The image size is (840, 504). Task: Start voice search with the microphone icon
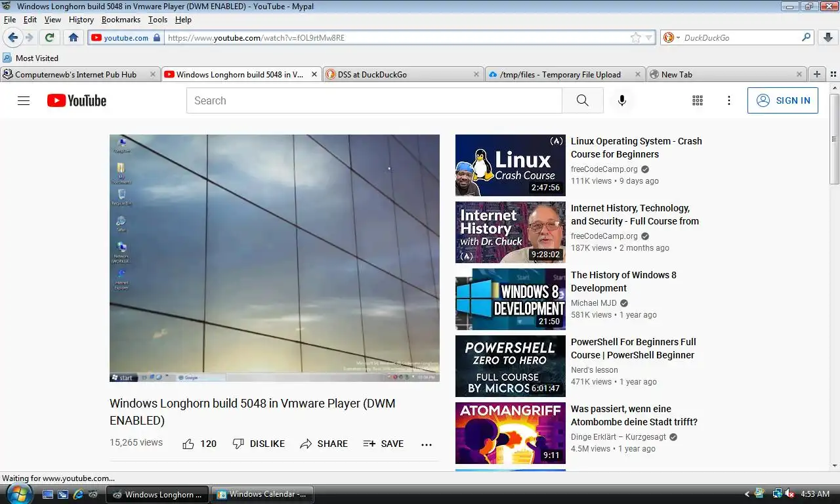point(622,100)
